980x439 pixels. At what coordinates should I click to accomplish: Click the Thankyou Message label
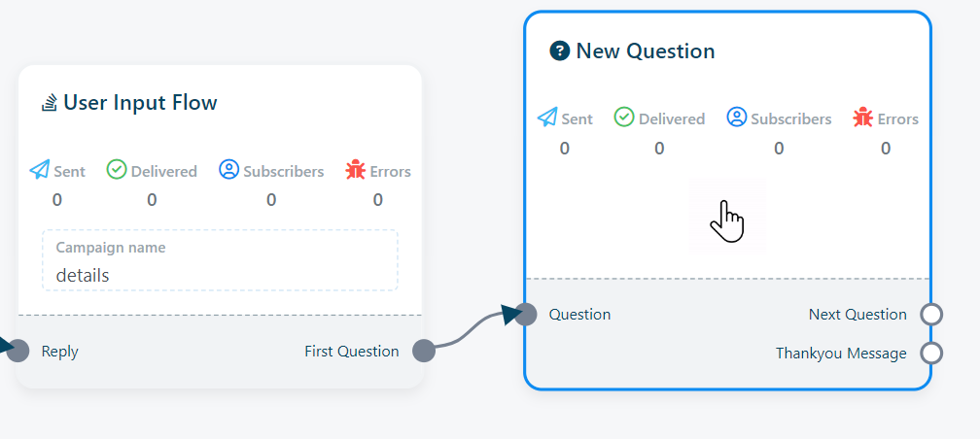tap(841, 353)
